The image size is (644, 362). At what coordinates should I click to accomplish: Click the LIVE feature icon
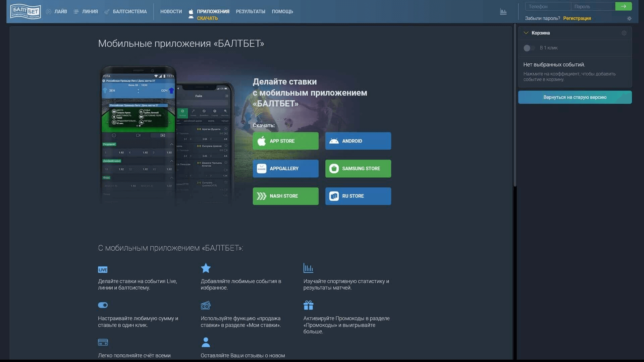point(103,269)
